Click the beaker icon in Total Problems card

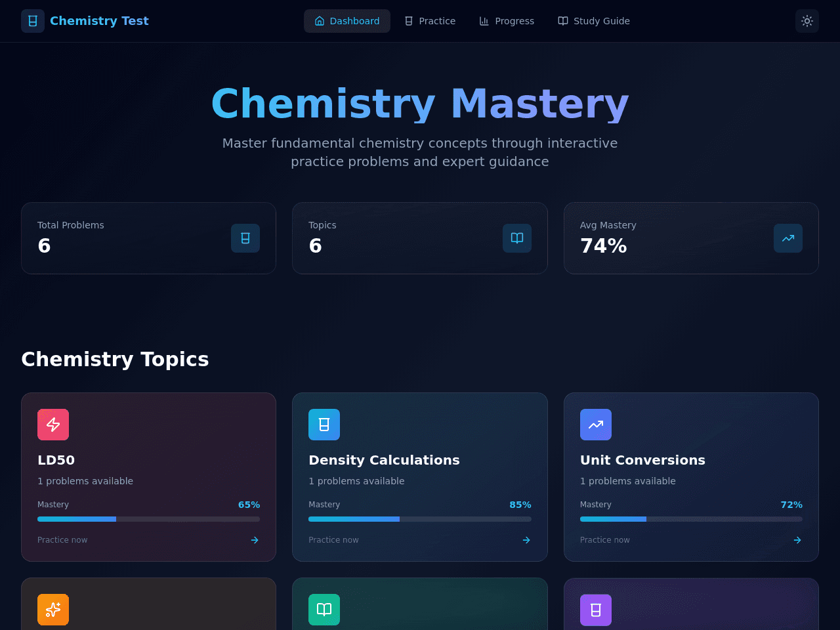(x=245, y=238)
